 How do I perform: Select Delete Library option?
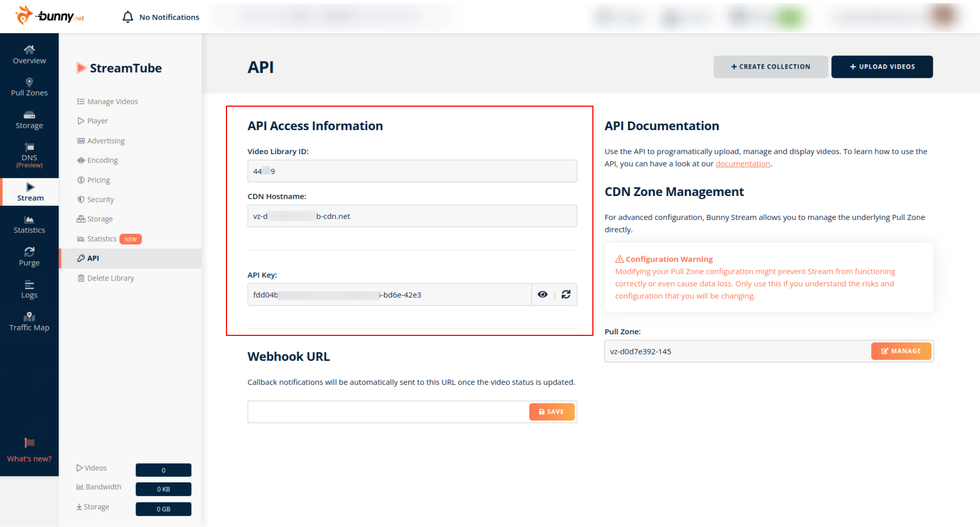click(x=111, y=278)
